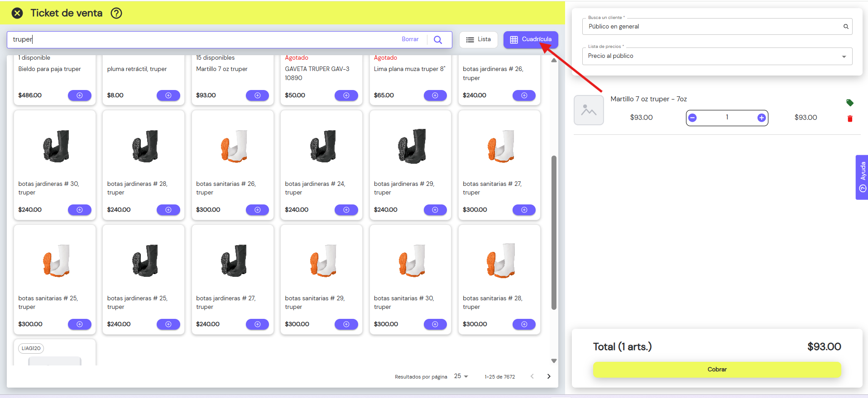Viewport: 868px width, 398px height.
Task: Click the "Resultados por página" label
Action: click(x=421, y=377)
